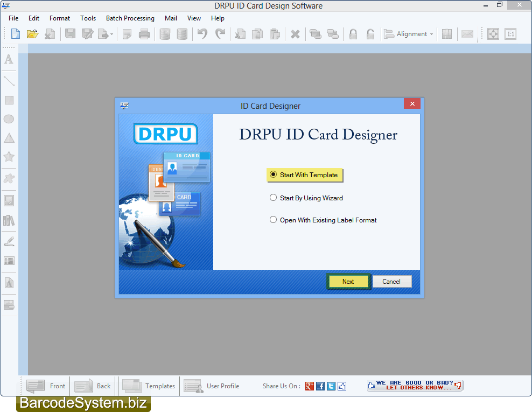The image size is (532, 412).
Task: Switch to the Front card side
Action: [46, 386]
